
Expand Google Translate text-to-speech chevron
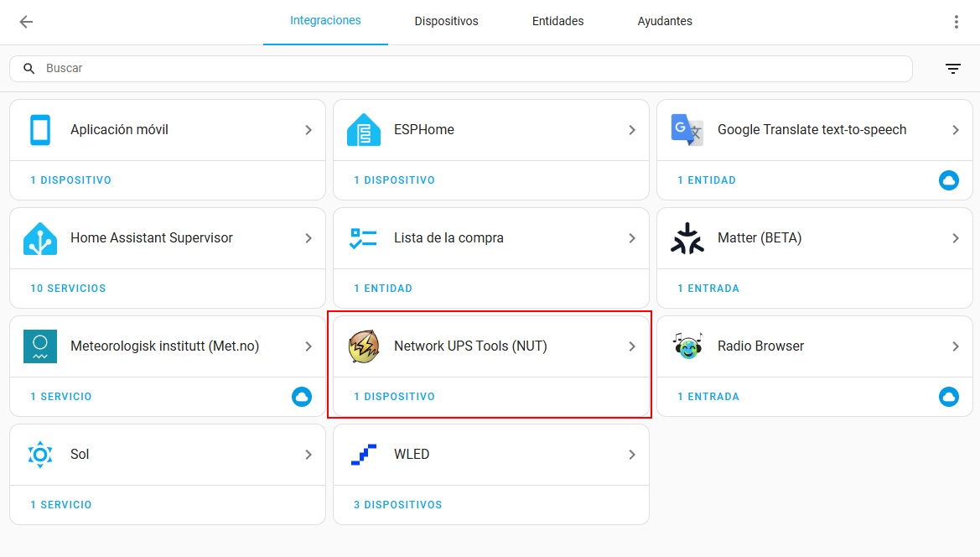(x=956, y=130)
